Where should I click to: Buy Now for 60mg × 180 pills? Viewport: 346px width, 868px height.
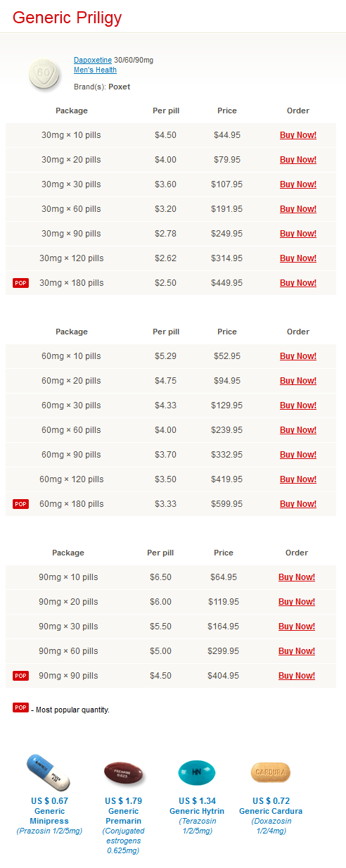[x=298, y=504]
